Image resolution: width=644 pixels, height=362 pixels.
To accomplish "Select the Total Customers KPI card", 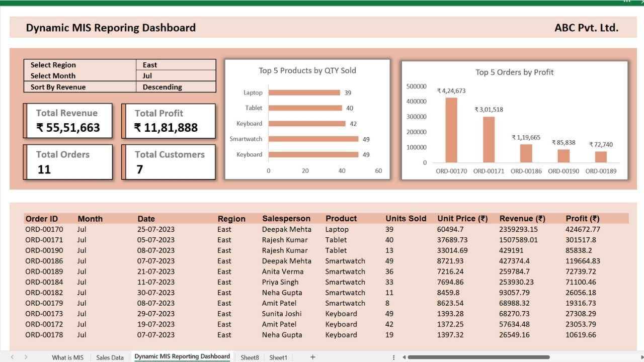I will pos(169,162).
